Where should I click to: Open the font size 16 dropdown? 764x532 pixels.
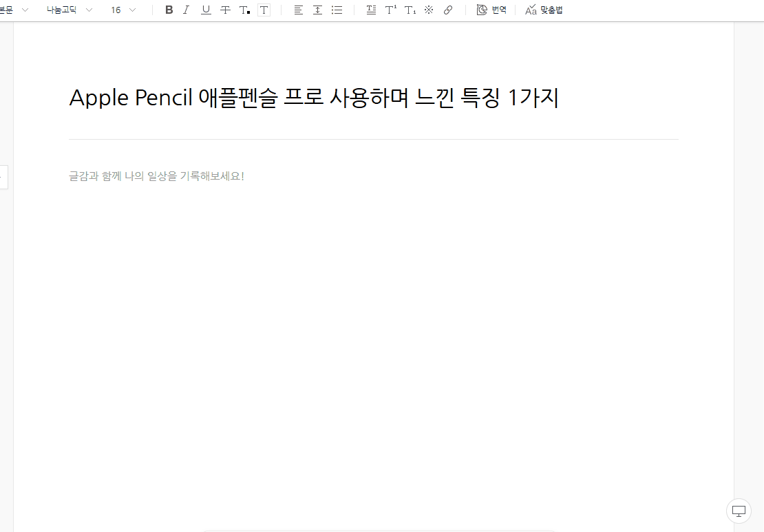tap(123, 10)
